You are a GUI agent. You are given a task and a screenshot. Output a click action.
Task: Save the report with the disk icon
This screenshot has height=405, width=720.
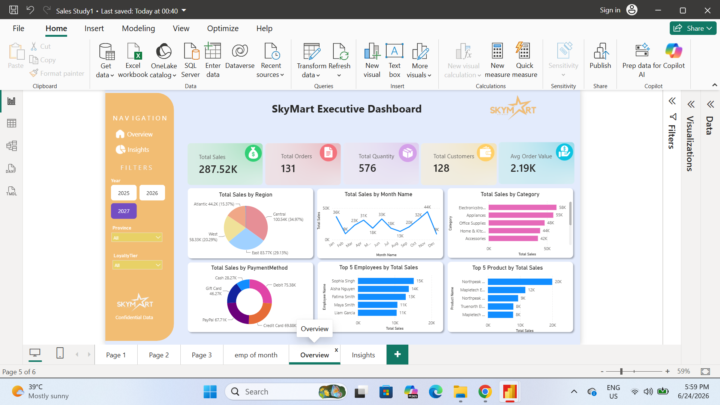click(x=13, y=10)
